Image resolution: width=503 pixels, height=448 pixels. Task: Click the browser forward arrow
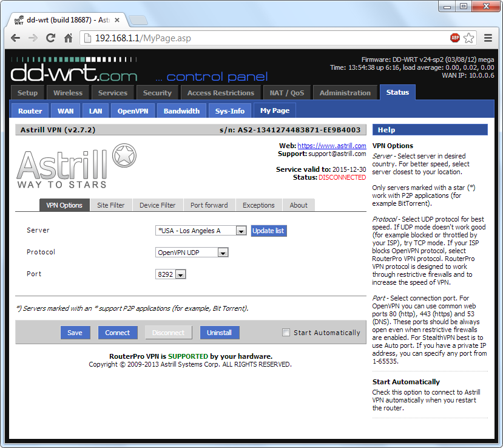click(33, 38)
